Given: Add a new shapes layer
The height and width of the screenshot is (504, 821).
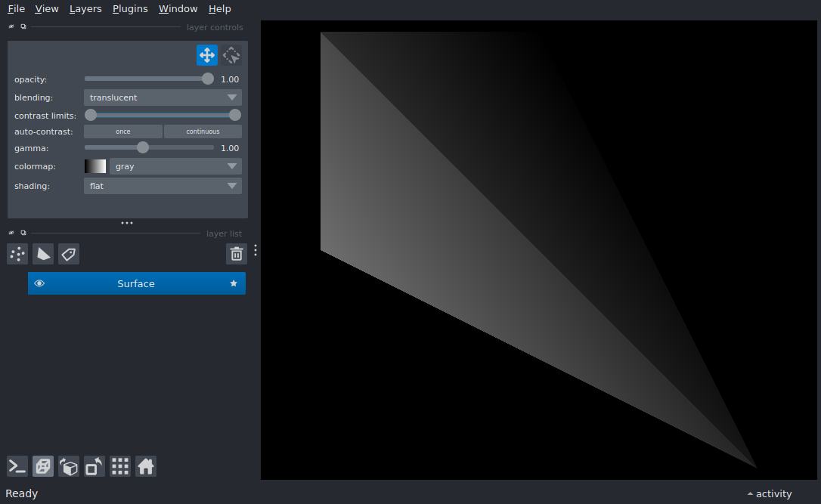Looking at the screenshot, I should (43, 254).
